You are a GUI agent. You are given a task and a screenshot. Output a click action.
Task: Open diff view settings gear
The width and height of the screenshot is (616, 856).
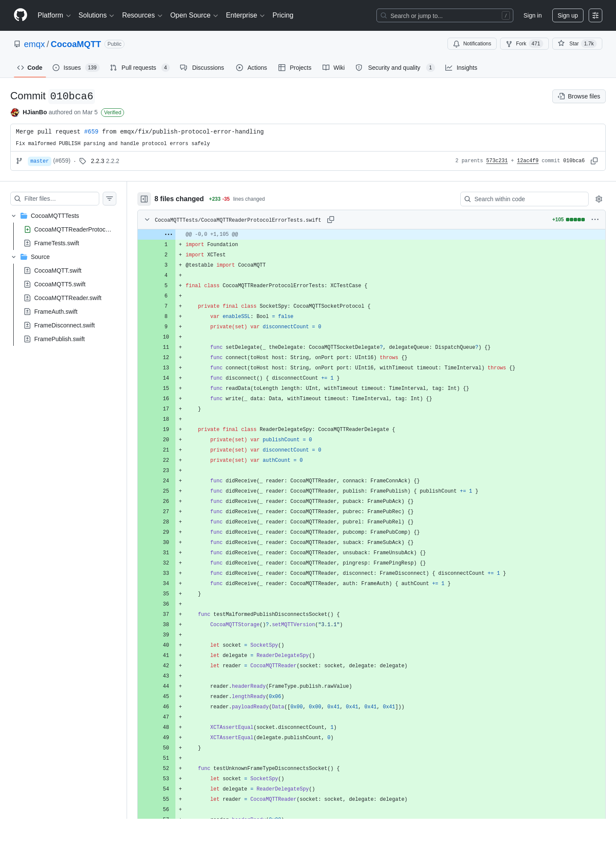click(x=599, y=199)
